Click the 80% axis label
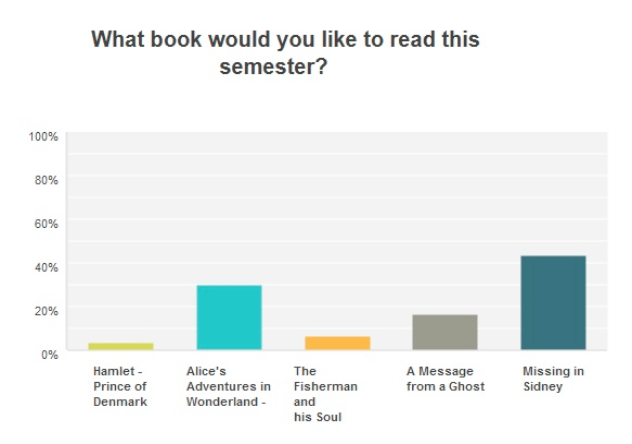This screenshot has height=444, width=632. 46,180
